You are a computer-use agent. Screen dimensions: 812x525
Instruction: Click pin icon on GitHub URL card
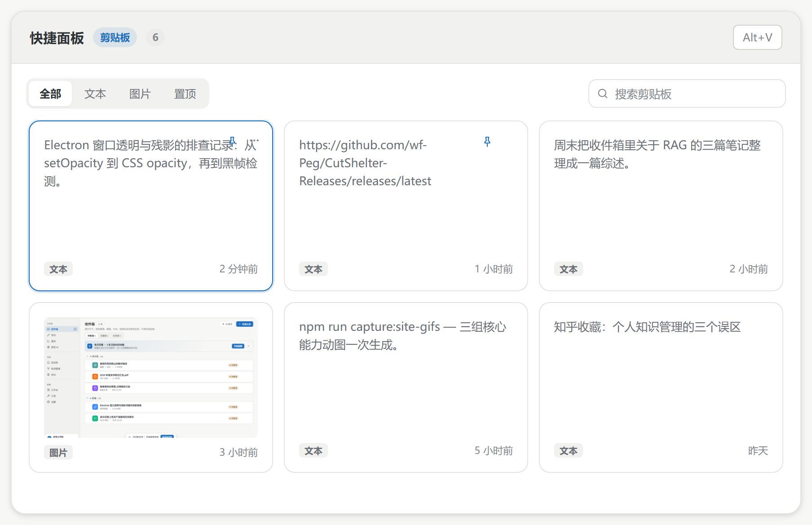point(487,142)
